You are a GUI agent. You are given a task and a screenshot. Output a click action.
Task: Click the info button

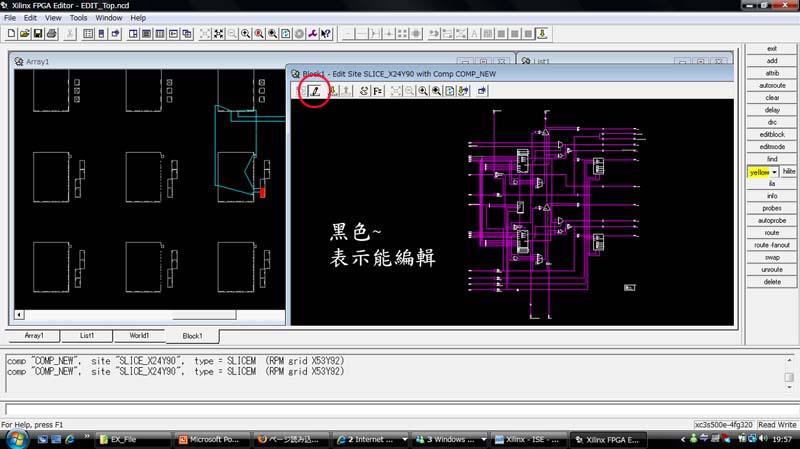click(x=771, y=196)
